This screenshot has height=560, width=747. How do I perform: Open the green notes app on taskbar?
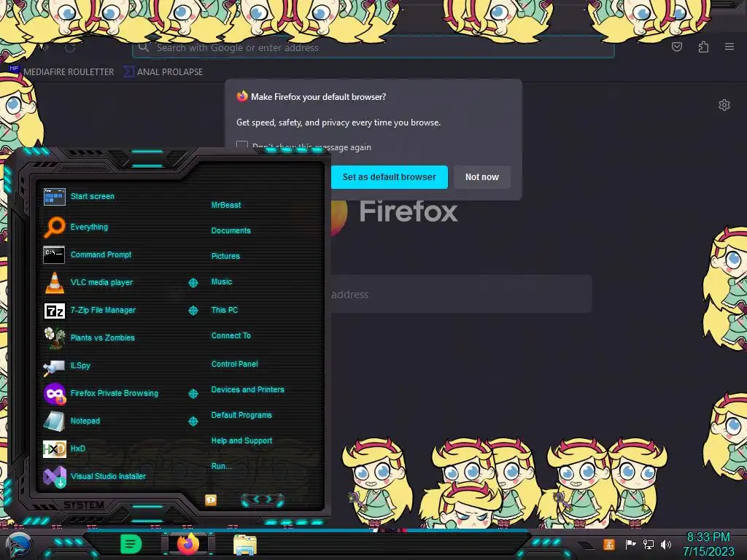click(131, 544)
